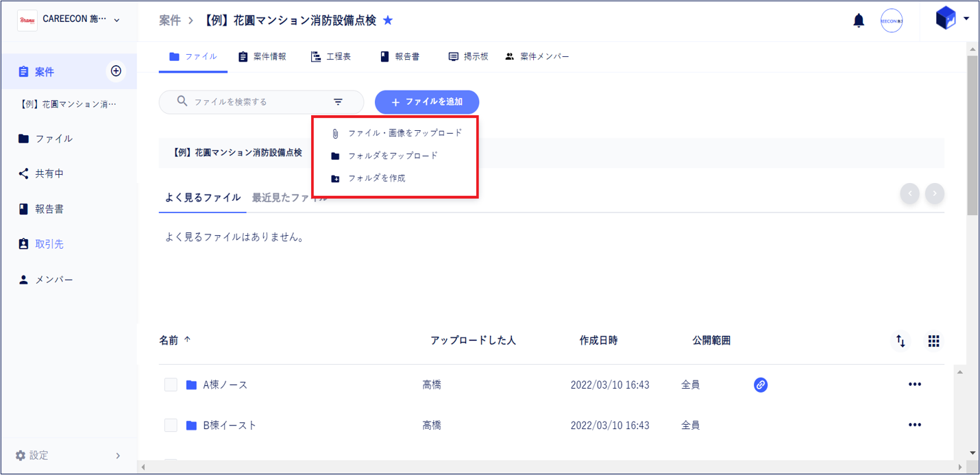The width and height of the screenshot is (980, 475).
Task: Click the 作成日時 column header
Action: (x=598, y=340)
